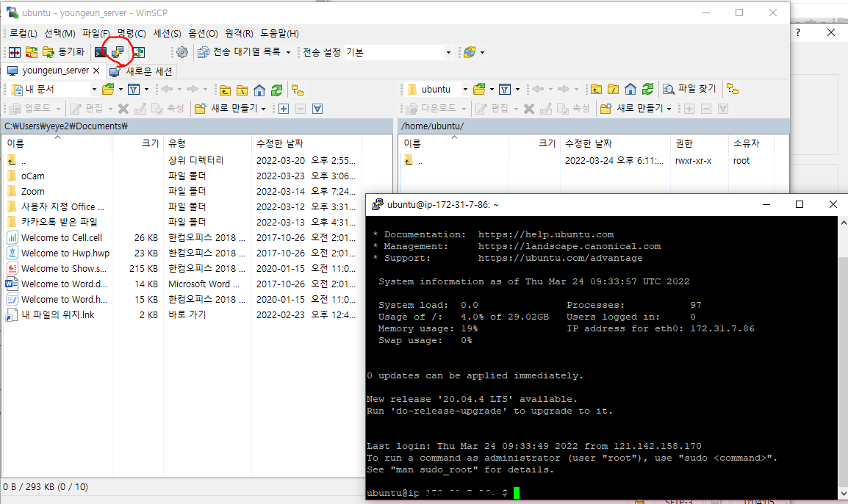Select the Zoom folder

(32, 192)
